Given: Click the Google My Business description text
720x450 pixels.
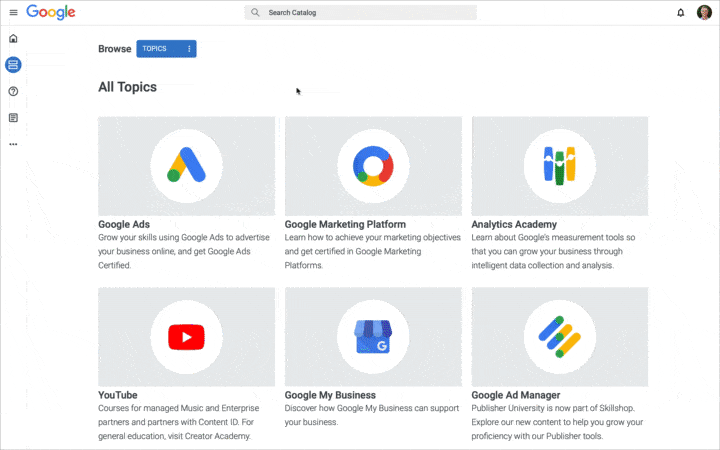Looking at the screenshot, I should click(x=371, y=415).
